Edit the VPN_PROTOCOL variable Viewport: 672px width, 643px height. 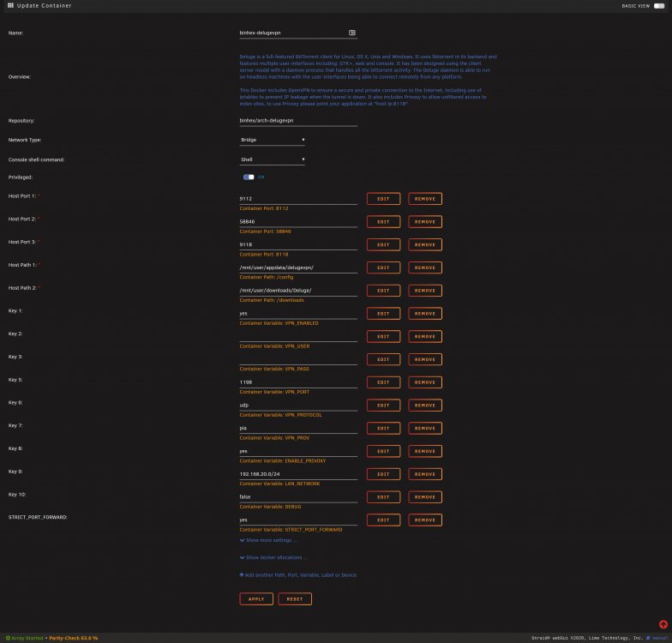tap(384, 405)
